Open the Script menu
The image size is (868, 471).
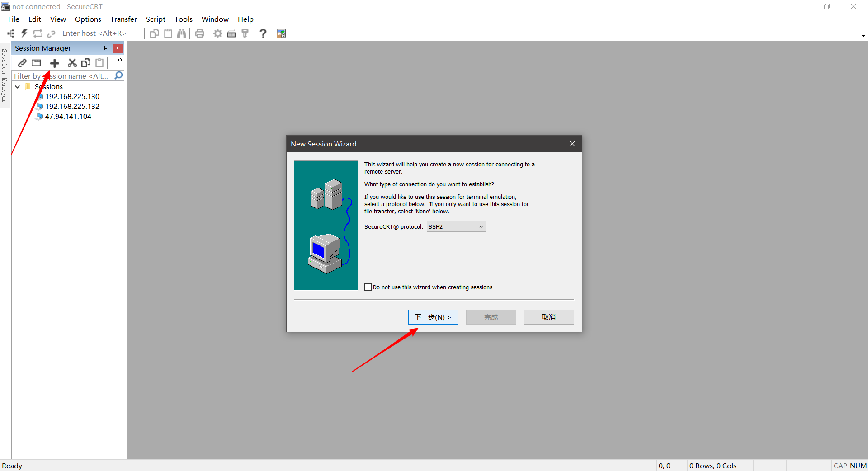tap(156, 19)
